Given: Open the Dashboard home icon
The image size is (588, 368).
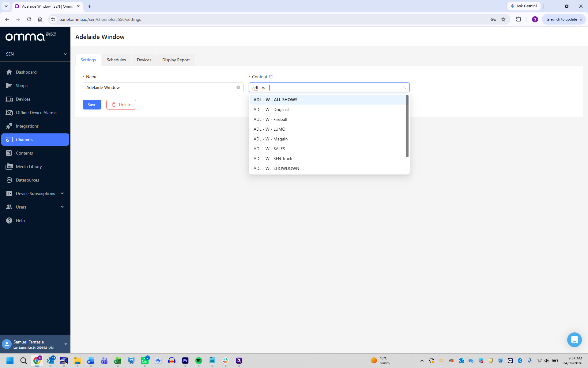Looking at the screenshot, I should (9, 72).
